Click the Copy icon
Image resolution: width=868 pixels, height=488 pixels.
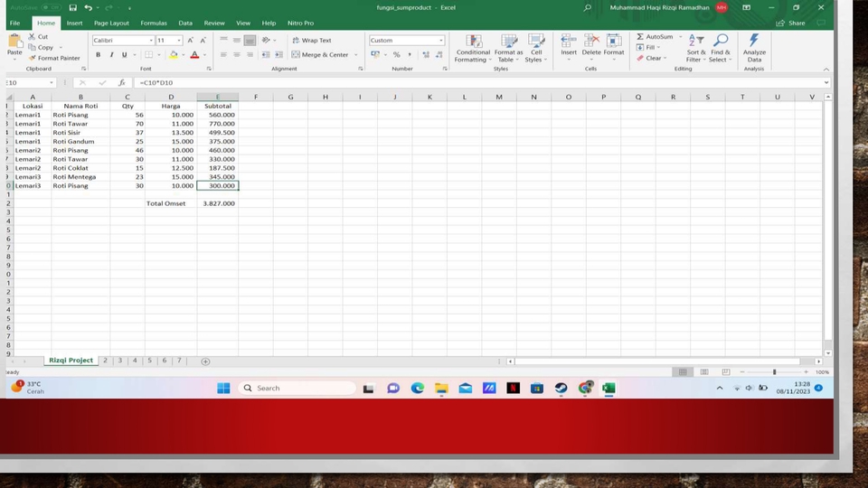coord(32,48)
